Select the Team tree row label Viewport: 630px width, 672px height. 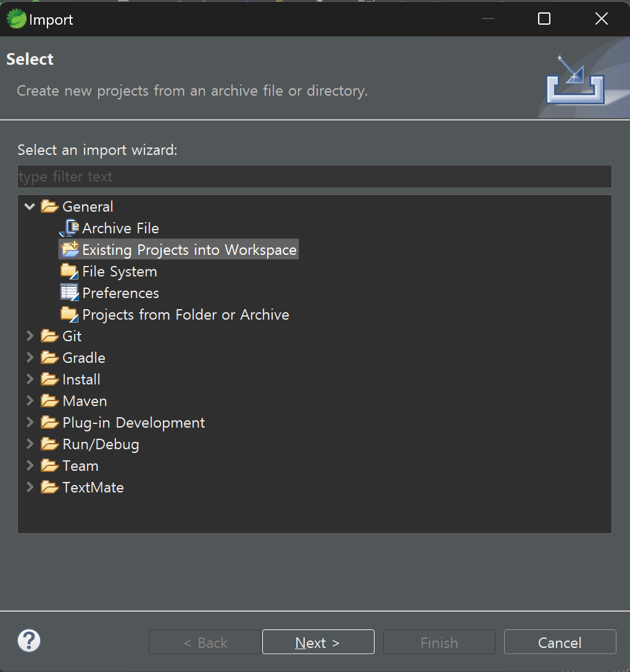coord(81,466)
